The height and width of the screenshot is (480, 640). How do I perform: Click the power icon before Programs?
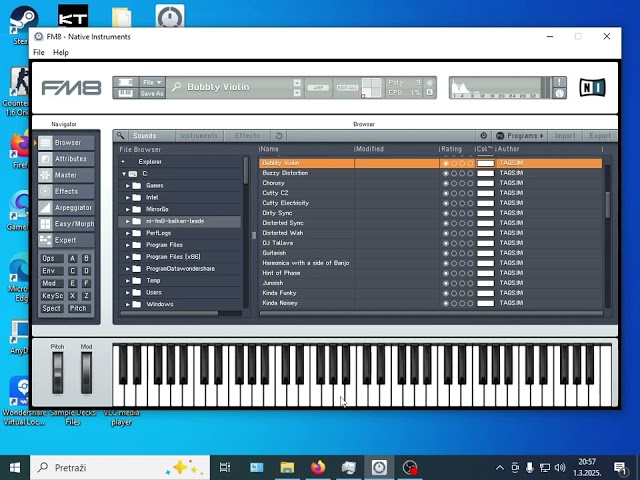[x=484, y=136]
